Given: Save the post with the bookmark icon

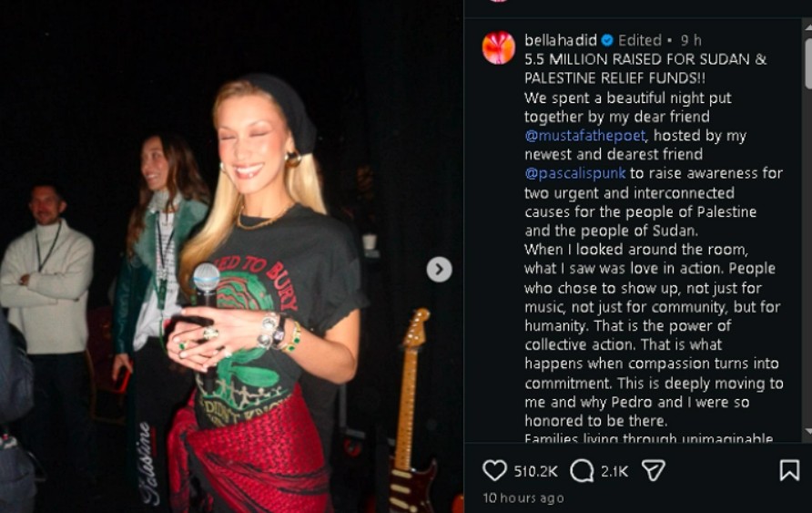Looking at the screenshot, I should [789, 470].
